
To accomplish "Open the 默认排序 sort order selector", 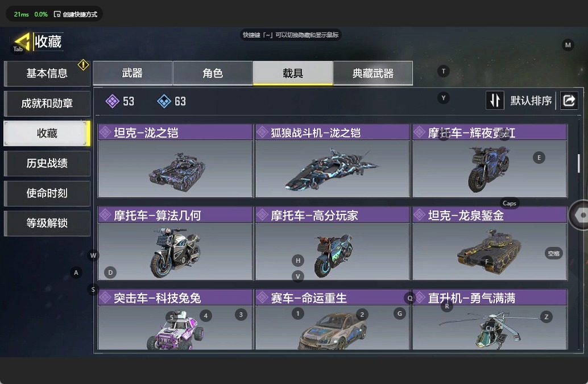I will 531,101.
